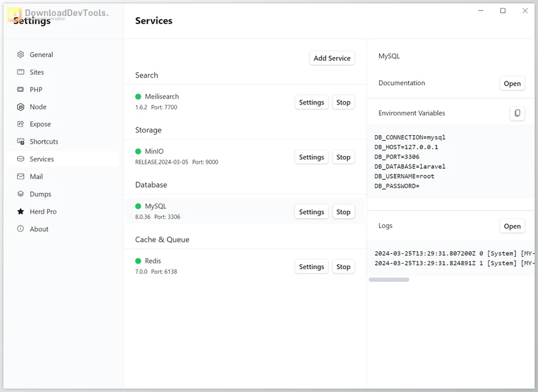Image resolution: width=538 pixels, height=392 pixels.
Task: Stop the Meilisearch service
Action: 343,102
